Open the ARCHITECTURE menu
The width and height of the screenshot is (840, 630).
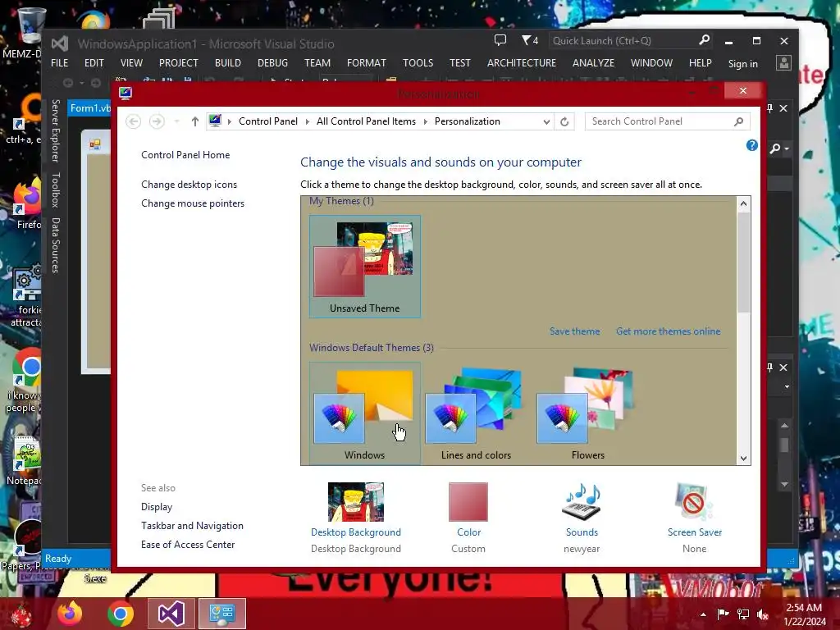(x=521, y=62)
